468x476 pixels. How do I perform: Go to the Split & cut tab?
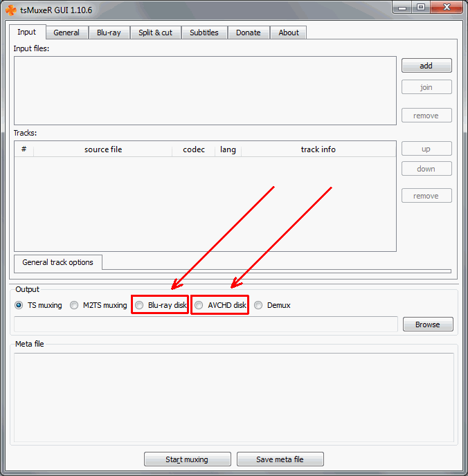point(156,33)
